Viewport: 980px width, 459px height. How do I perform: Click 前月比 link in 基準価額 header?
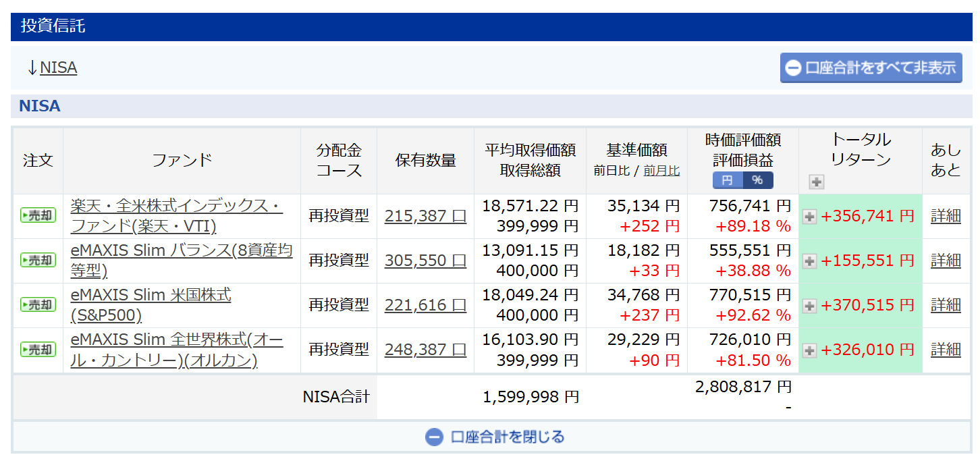[x=661, y=171]
